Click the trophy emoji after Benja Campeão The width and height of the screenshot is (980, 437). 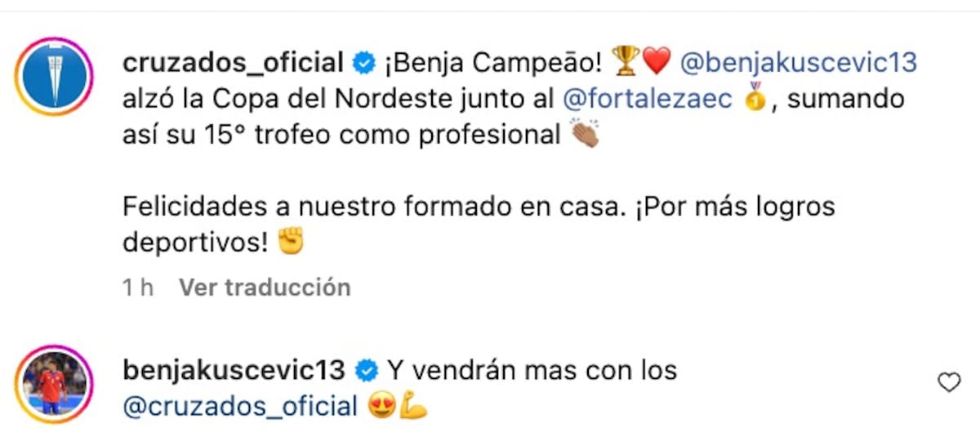pos(626,60)
